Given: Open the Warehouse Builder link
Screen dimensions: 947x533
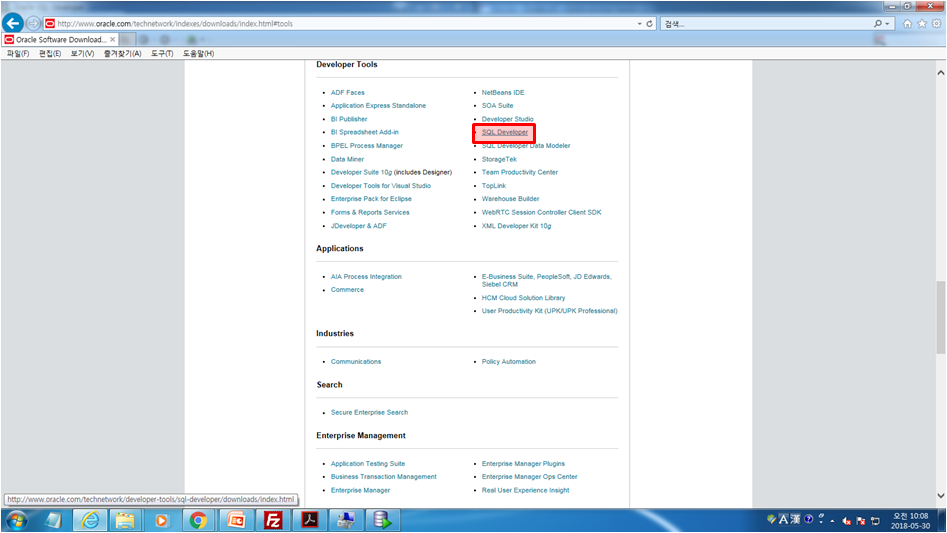Looking at the screenshot, I should click(x=510, y=199).
